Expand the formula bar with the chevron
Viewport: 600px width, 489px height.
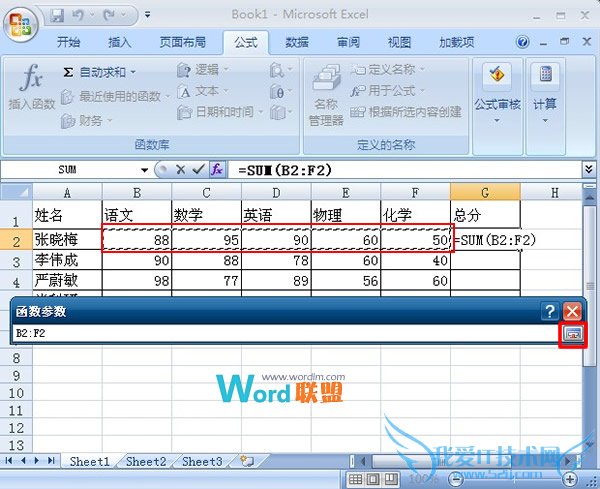coord(589,169)
